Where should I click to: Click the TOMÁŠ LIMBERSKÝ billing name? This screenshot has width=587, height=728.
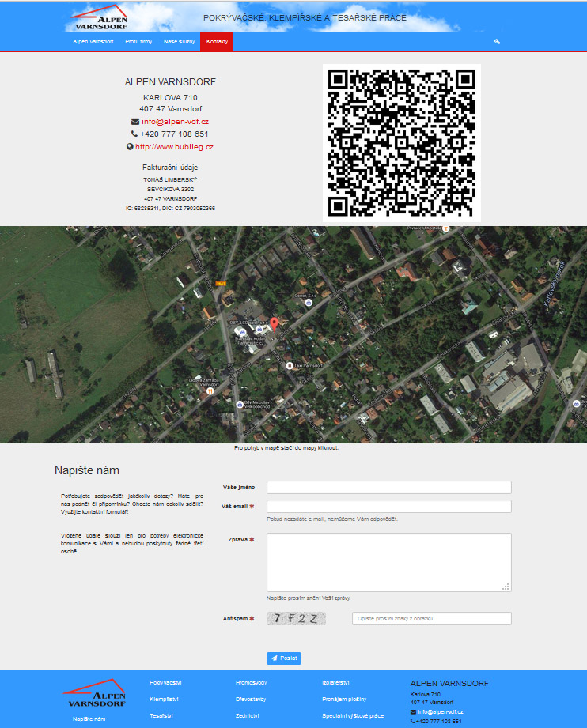tap(170, 179)
